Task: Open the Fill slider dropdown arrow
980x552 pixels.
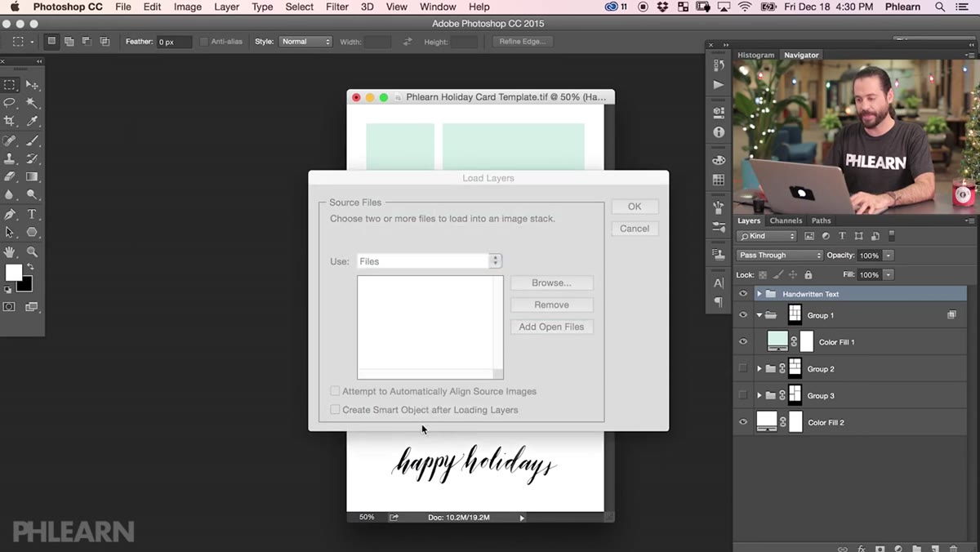Action: 889,275
